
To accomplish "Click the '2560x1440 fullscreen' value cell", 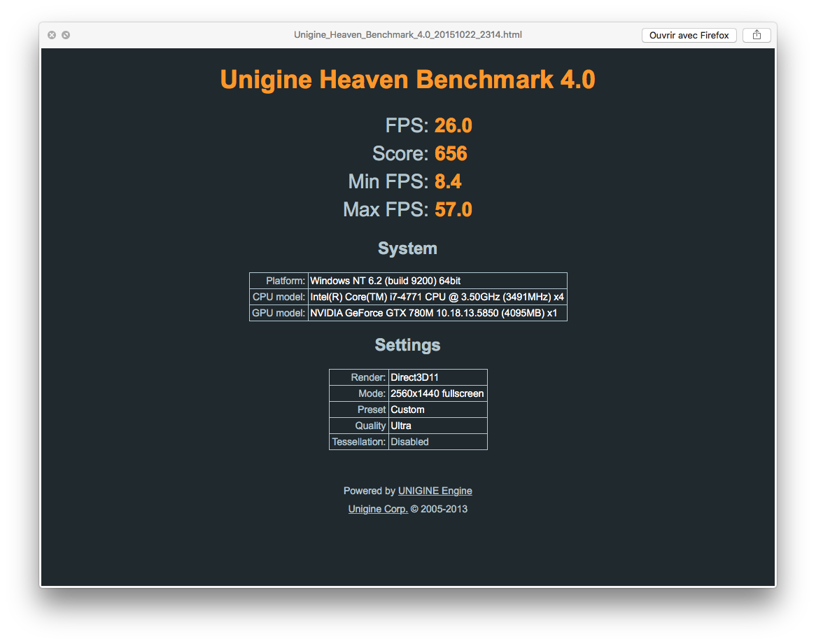I will point(437,393).
